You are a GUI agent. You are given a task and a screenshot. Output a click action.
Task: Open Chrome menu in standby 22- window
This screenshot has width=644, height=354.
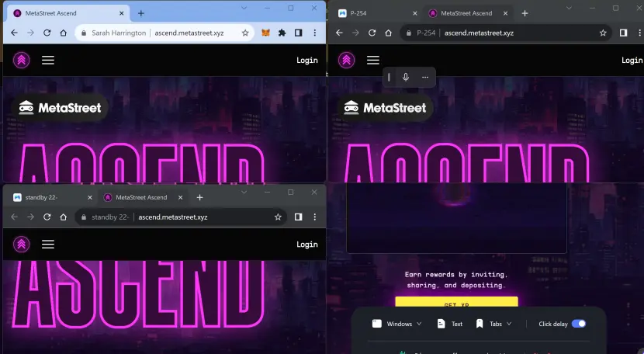(314, 217)
